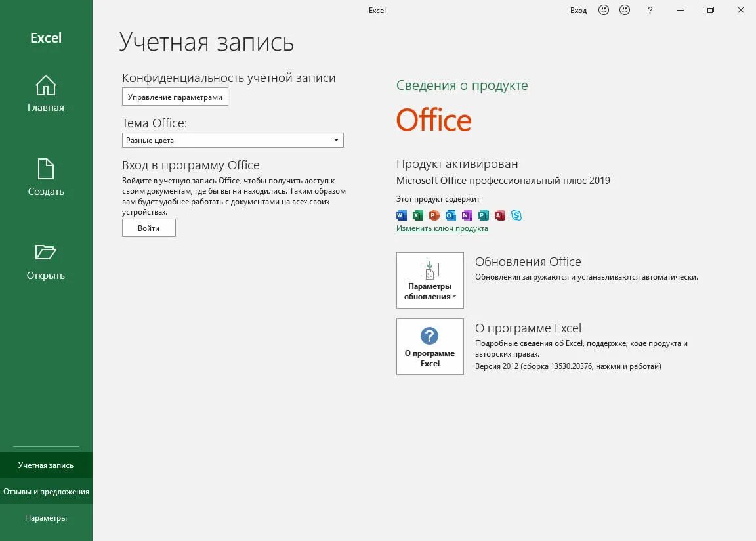
Task: Restore down the Excel window
Action: coord(711,10)
